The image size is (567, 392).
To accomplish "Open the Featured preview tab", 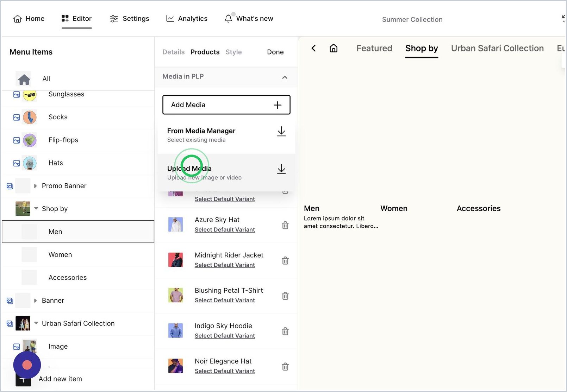I will [374, 48].
